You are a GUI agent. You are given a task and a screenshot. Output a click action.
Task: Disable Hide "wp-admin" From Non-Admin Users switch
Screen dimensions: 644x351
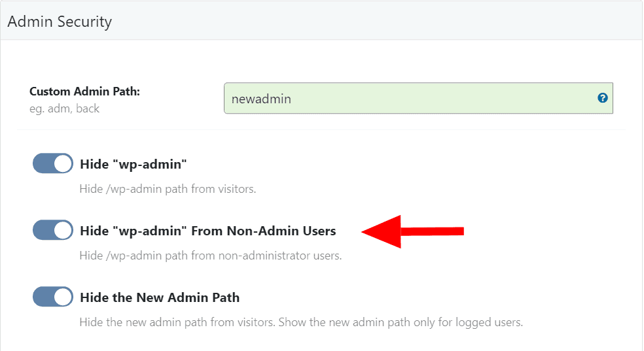52,230
